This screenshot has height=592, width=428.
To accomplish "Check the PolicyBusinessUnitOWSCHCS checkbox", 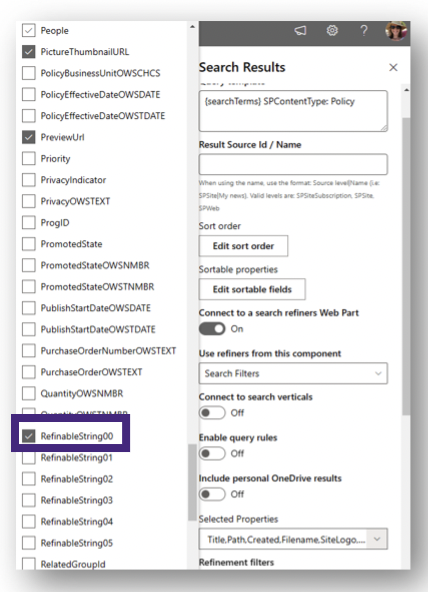I will (x=29, y=73).
